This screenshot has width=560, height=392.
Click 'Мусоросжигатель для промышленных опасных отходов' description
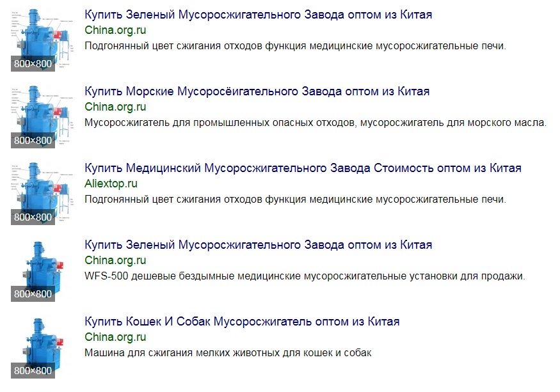[316, 123]
